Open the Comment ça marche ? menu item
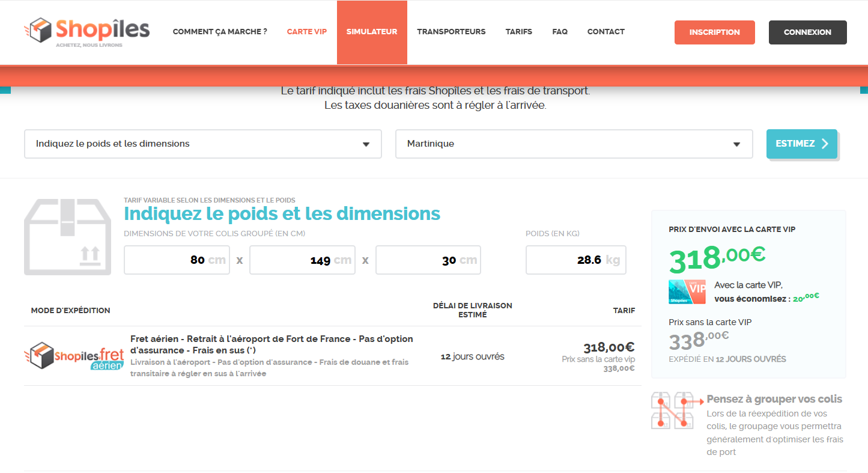Image resolution: width=868 pixels, height=473 pixels. click(220, 32)
